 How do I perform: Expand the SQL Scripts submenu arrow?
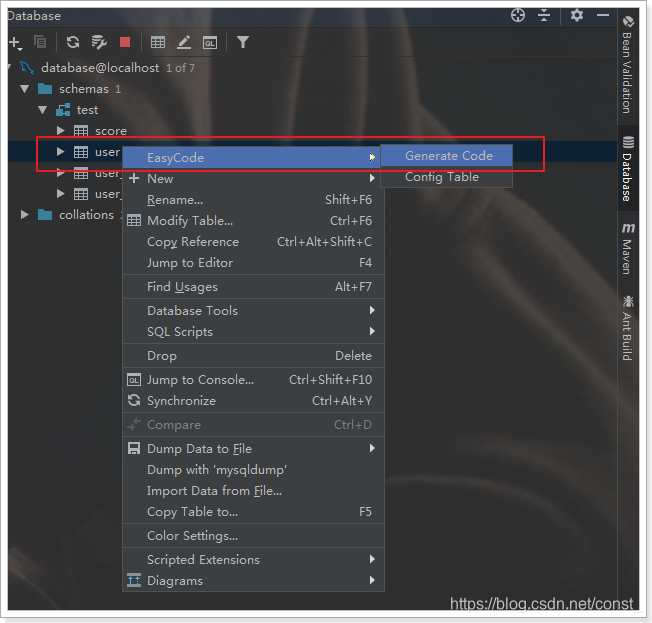[x=372, y=331]
